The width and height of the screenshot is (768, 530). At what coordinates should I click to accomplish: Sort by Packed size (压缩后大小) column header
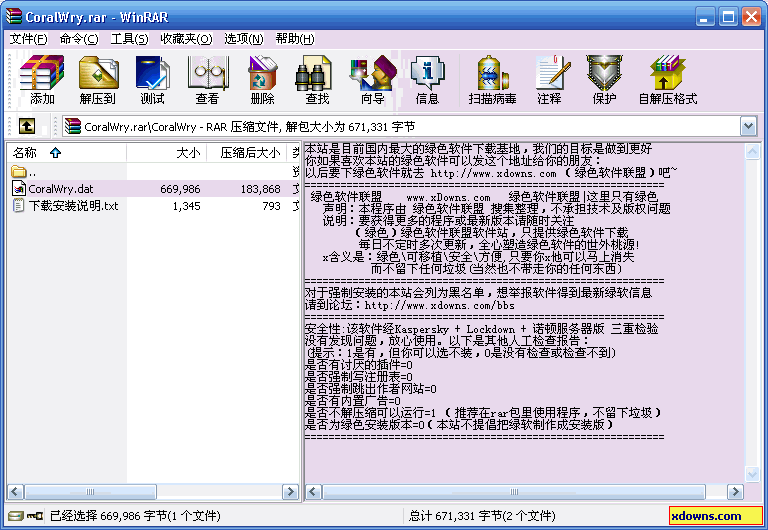click(247, 153)
